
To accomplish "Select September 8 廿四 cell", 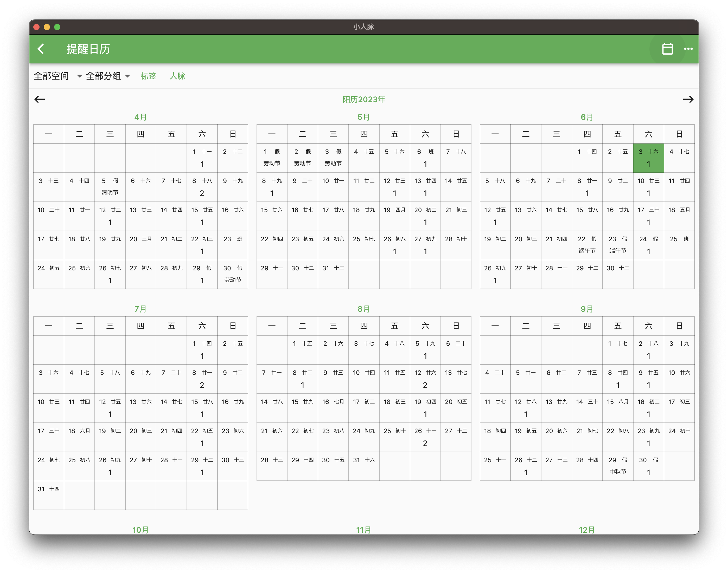I will click(617, 379).
